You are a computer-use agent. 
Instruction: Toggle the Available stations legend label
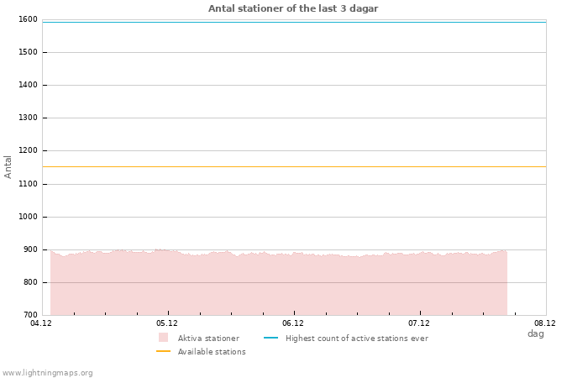pyautogui.click(x=212, y=352)
